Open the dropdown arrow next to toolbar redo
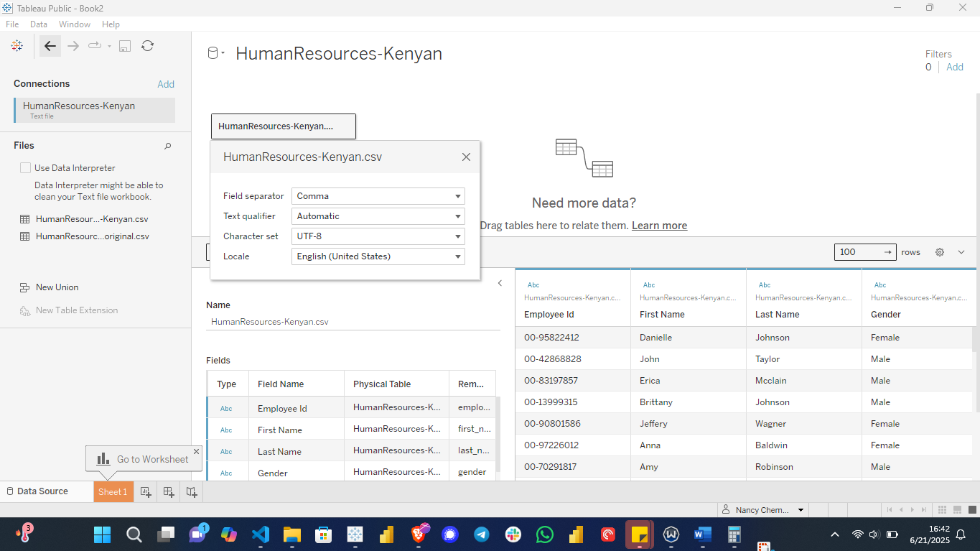 pyautogui.click(x=109, y=46)
